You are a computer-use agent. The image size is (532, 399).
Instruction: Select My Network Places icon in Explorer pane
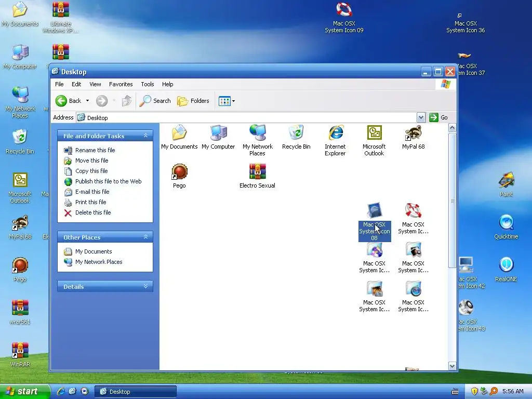click(x=258, y=140)
